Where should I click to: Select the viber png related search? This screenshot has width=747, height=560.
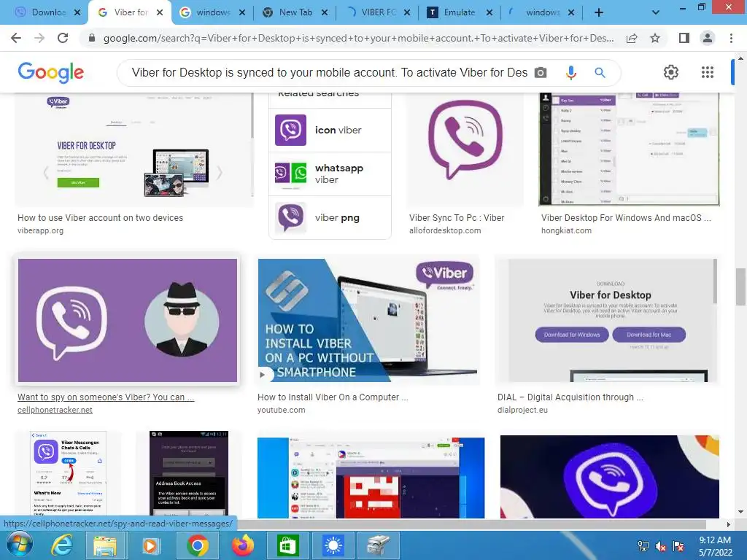pos(330,217)
